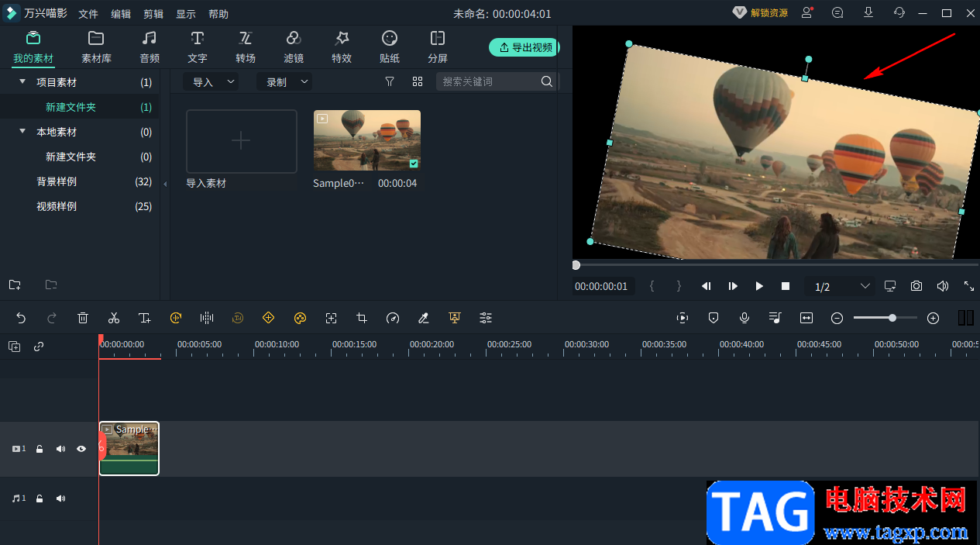Undo the last edit in timeline toolbar

(x=21, y=318)
